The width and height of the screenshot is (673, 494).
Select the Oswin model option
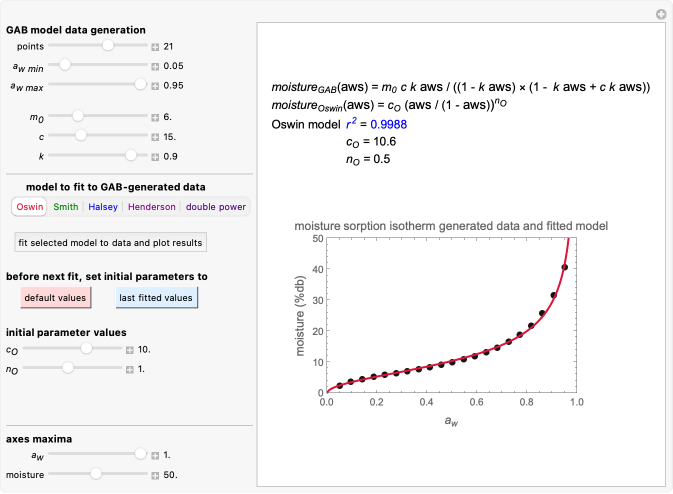[30, 207]
